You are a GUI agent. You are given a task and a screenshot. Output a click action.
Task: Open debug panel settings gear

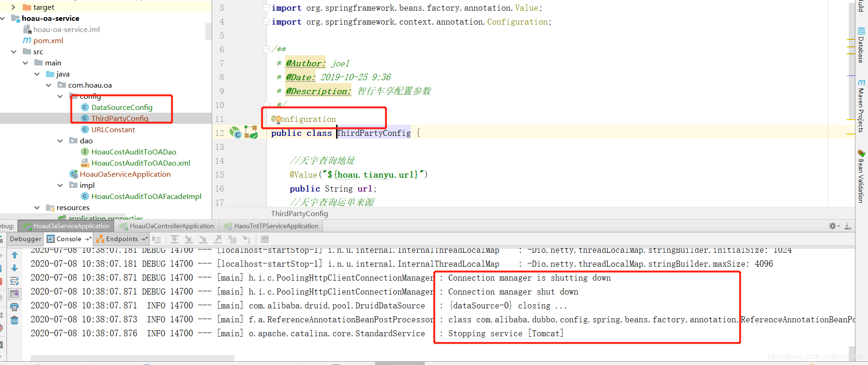click(x=833, y=226)
